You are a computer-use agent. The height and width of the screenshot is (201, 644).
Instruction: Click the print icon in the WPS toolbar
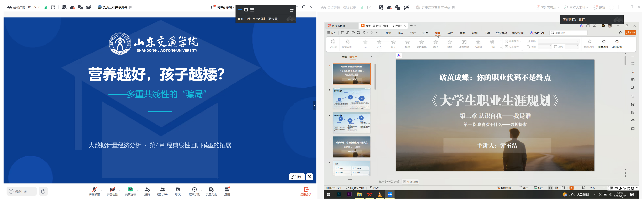click(x=353, y=33)
